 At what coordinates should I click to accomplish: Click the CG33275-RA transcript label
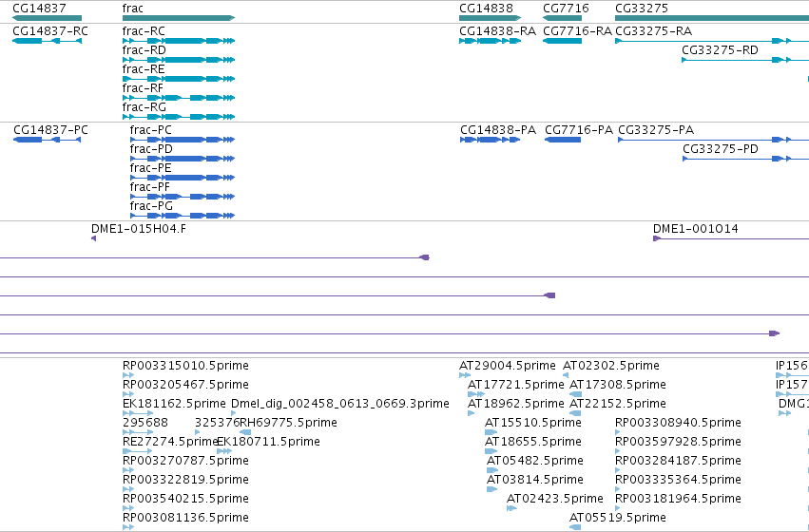653,31
